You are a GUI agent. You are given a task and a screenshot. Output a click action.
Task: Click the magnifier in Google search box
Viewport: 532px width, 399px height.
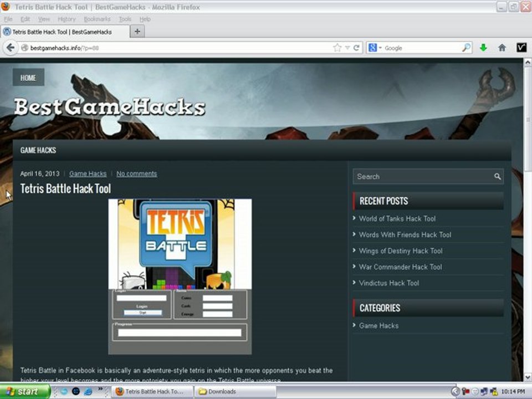(x=467, y=48)
